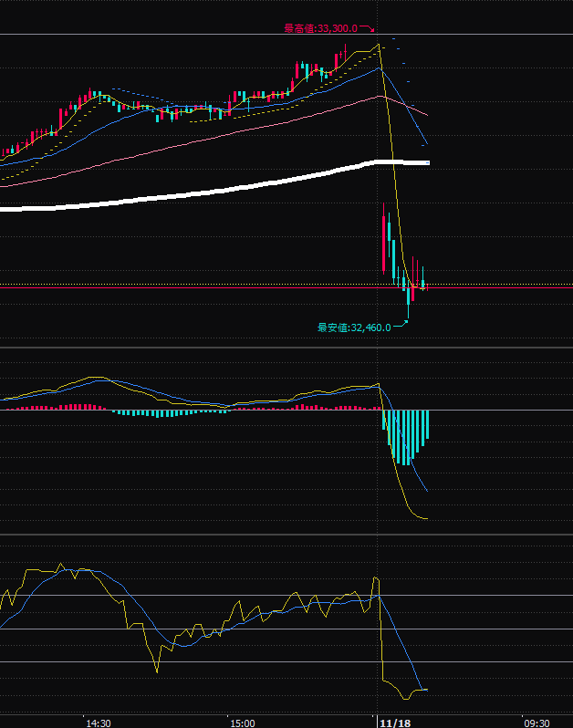This screenshot has width=573, height=728.
Task: Click the 最安値 32,460.0 low price label
Action: [354, 328]
